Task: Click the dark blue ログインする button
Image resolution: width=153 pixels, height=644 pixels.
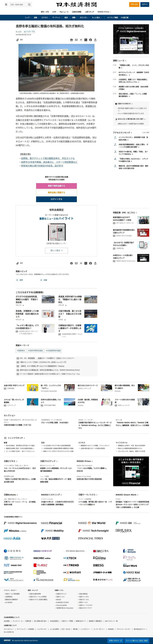Action: [x=56, y=199]
